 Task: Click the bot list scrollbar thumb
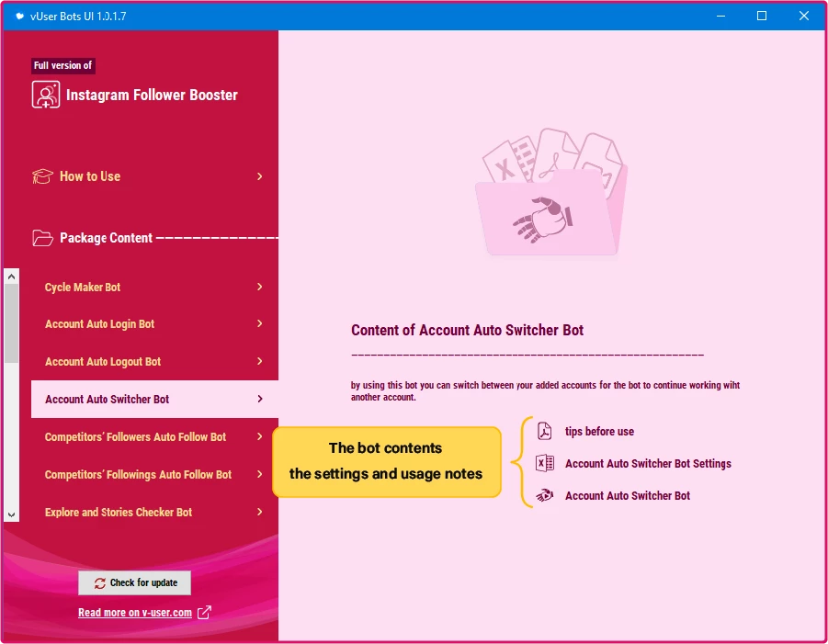click(x=12, y=323)
